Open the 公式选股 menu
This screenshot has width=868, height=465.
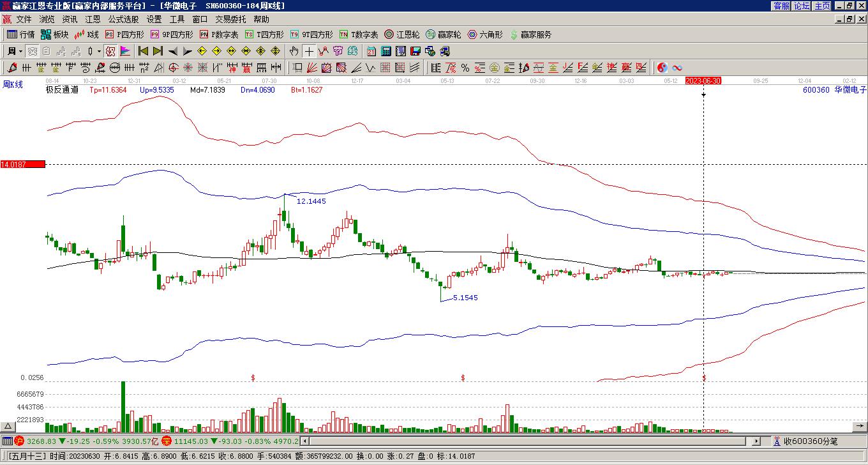pyautogui.click(x=123, y=19)
